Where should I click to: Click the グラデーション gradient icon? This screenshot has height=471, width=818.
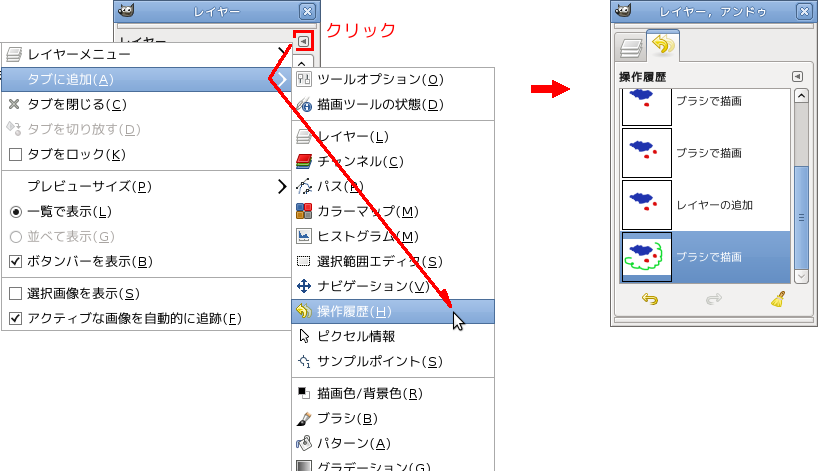(304, 465)
